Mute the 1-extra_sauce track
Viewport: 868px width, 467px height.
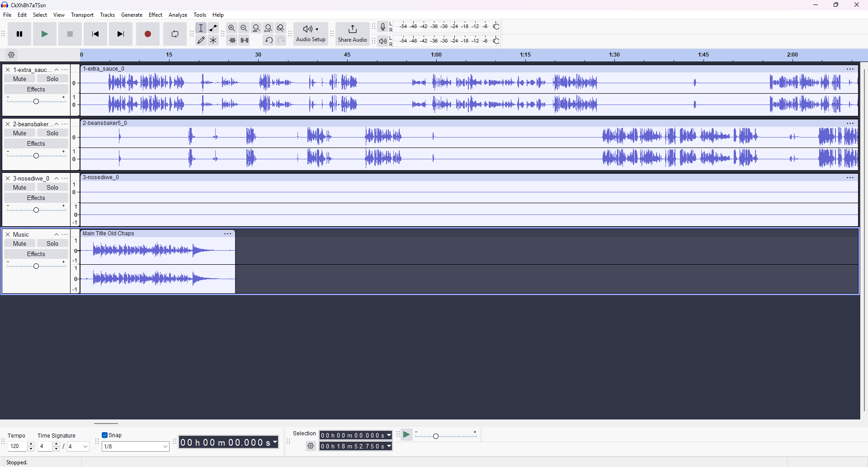point(19,79)
